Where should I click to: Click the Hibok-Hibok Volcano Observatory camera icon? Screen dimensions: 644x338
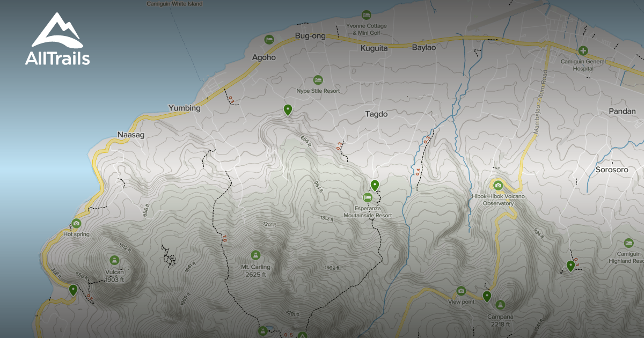coord(498,186)
